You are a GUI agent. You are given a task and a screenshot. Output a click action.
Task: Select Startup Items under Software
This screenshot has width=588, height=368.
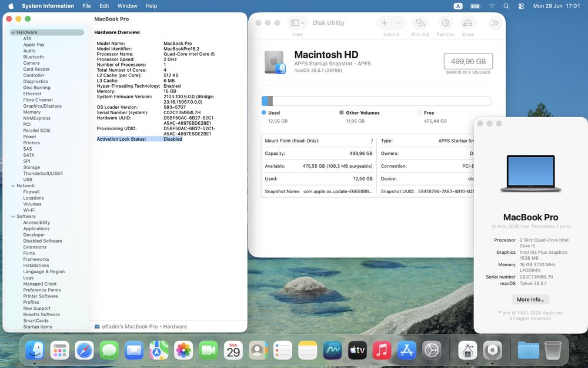[x=38, y=327]
